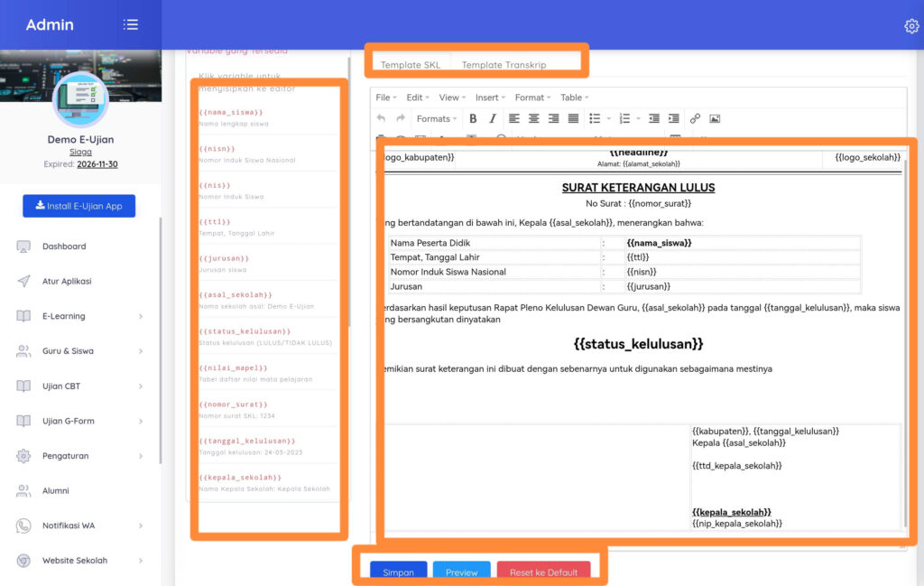The width and height of the screenshot is (924, 586).
Task: Insert the {{asal_sekolah}} variable from list
Action: 236,294
